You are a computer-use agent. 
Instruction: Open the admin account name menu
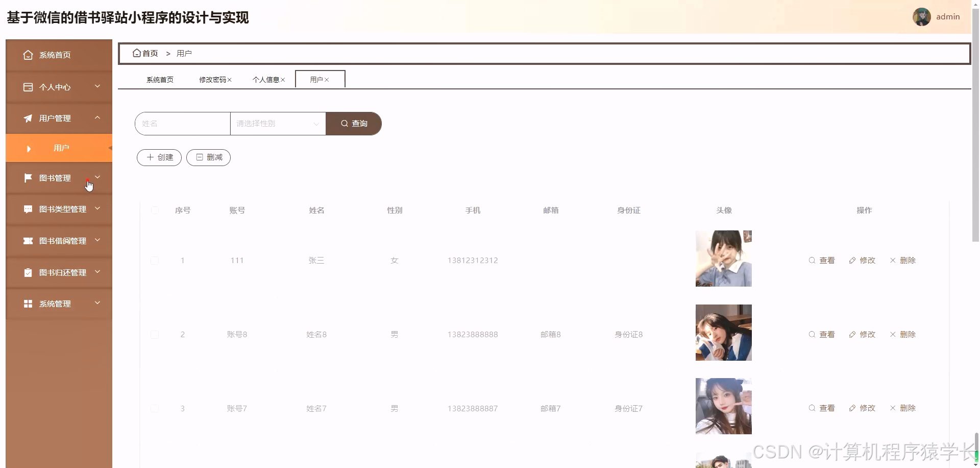(948, 17)
